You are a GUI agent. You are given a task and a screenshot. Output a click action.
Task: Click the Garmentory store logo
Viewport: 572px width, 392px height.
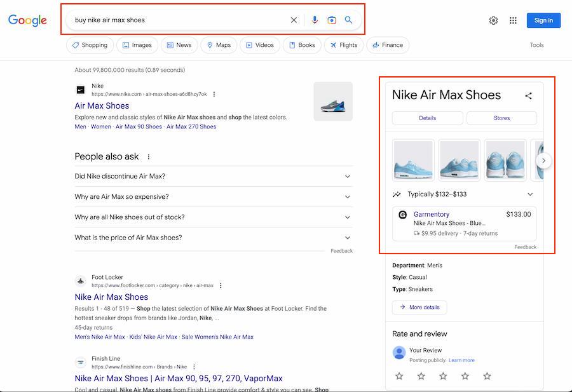click(403, 215)
